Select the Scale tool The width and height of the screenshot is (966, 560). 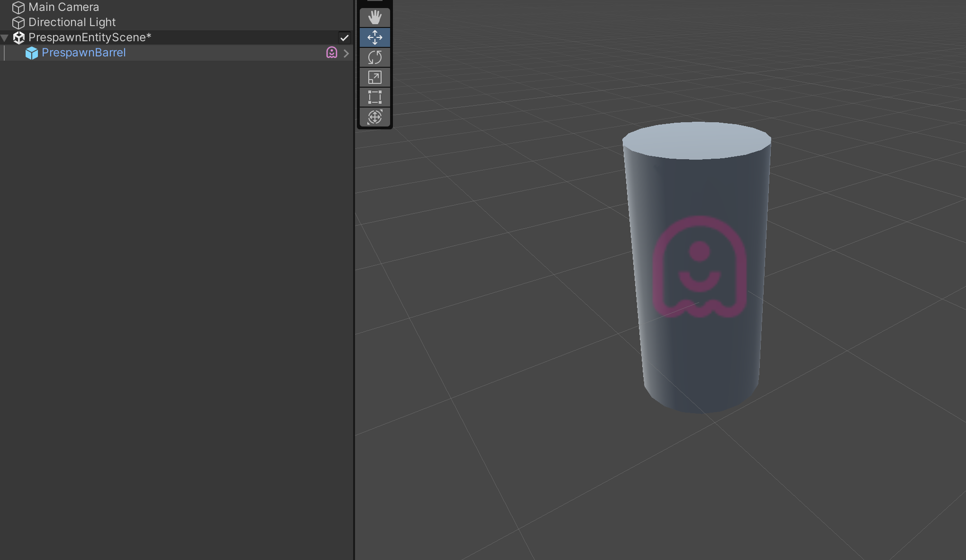(x=374, y=77)
